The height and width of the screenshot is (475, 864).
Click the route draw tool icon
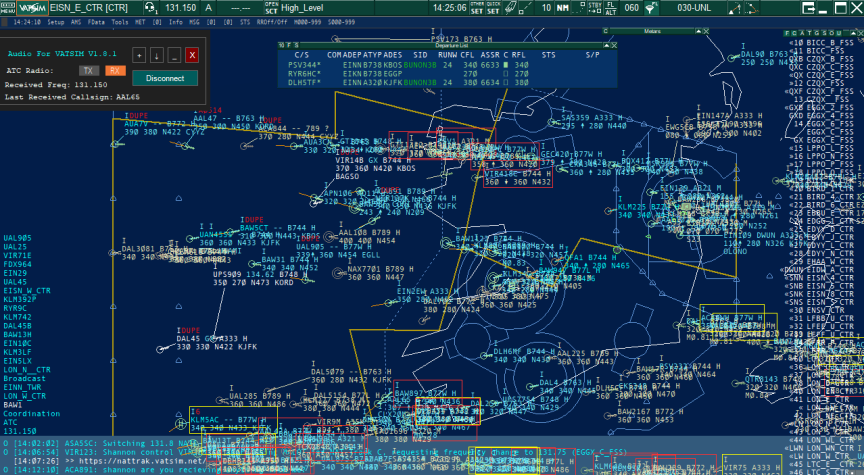pos(752,8)
